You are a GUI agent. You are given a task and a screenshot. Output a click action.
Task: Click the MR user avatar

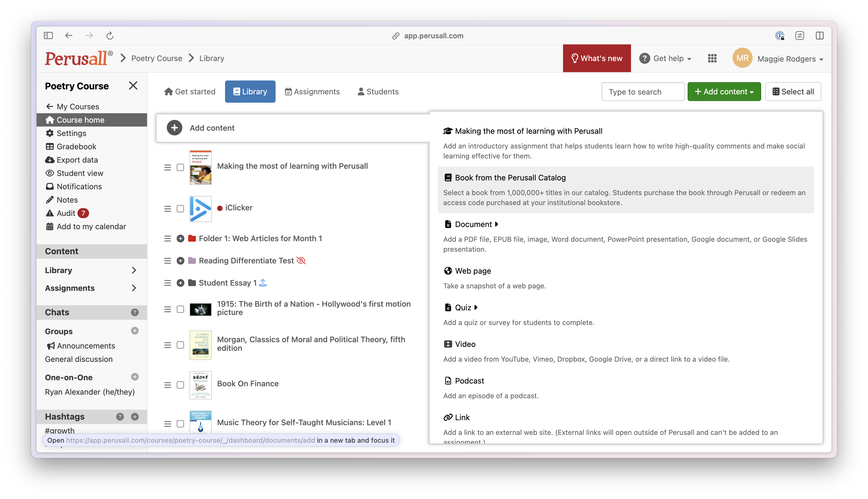(x=742, y=58)
